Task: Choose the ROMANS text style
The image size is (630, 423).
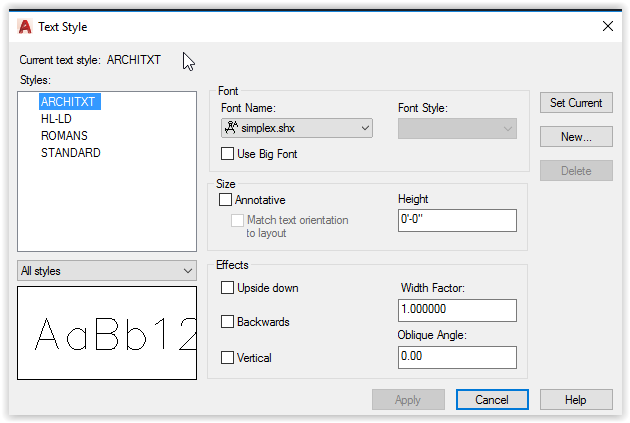Action: (x=64, y=136)
